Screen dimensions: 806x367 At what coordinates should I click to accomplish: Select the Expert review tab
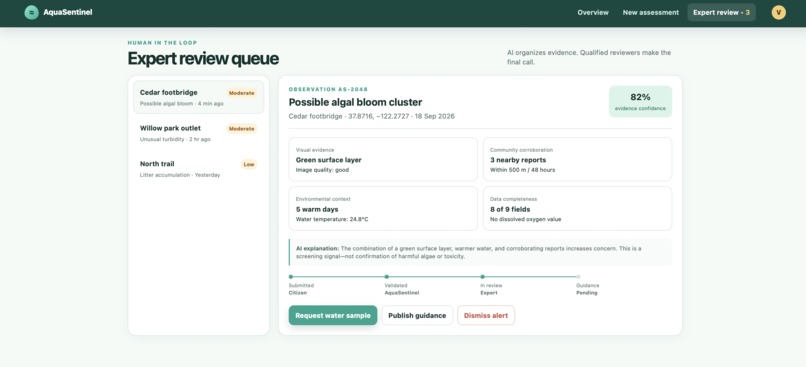click(721, 12)
